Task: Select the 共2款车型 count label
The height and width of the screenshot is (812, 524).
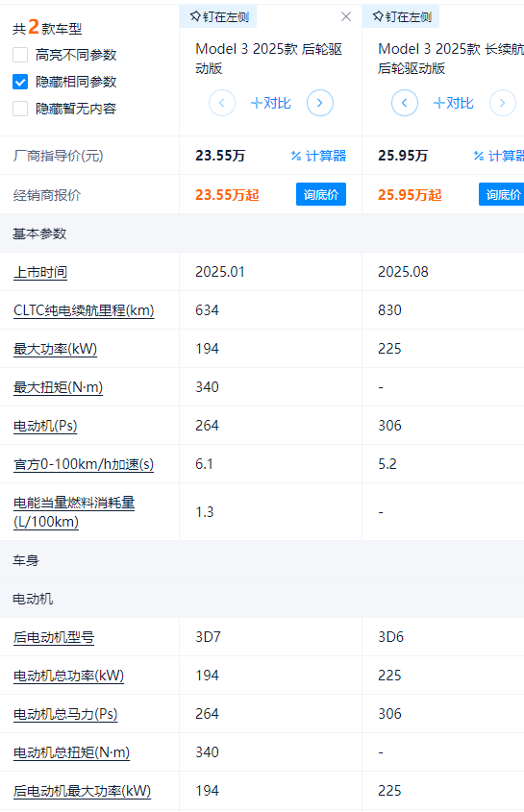Action: pos(47,27)
